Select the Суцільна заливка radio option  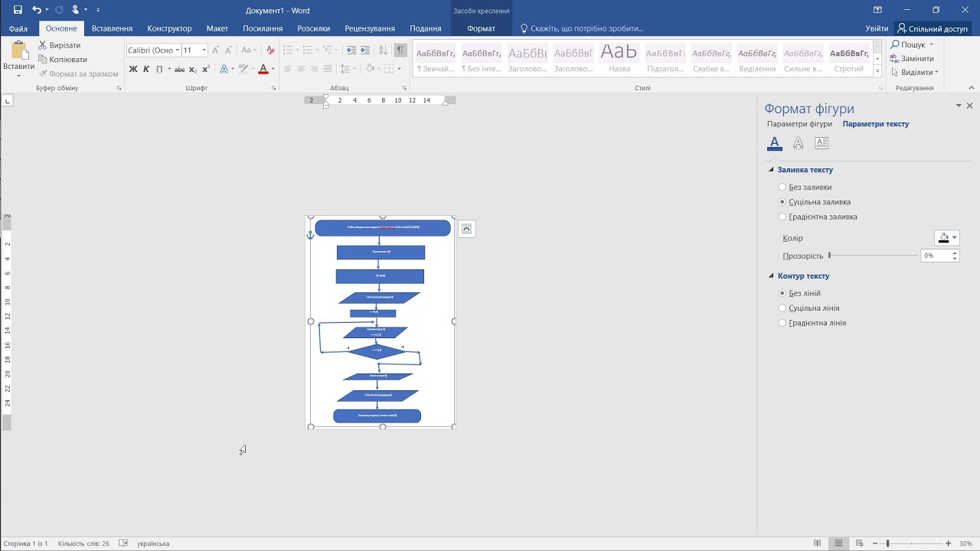pos(782,202)
